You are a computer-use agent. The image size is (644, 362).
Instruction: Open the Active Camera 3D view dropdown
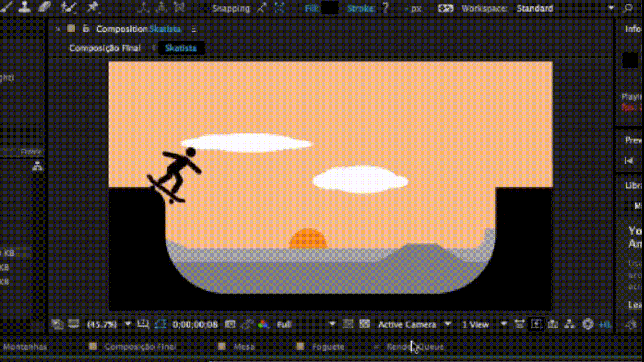tap(414, 324)
